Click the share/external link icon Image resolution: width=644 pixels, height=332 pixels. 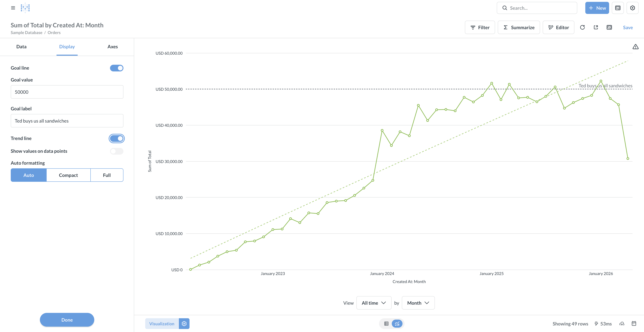pos(596,27)
